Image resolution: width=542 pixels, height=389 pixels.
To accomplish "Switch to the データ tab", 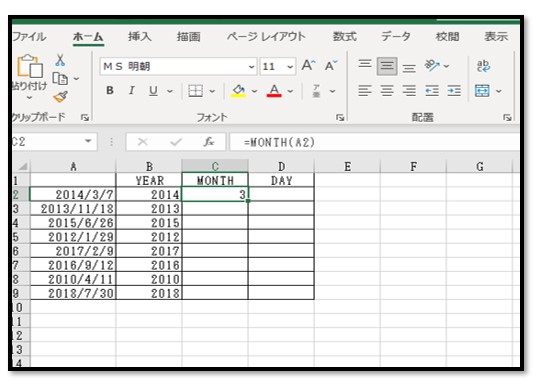I will point(396,36).
